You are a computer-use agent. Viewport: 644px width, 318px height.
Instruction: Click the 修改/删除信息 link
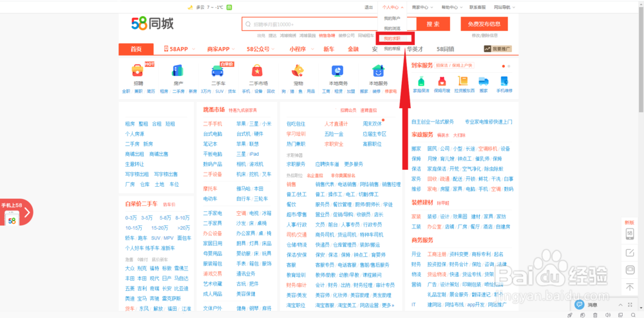[485, 35]
